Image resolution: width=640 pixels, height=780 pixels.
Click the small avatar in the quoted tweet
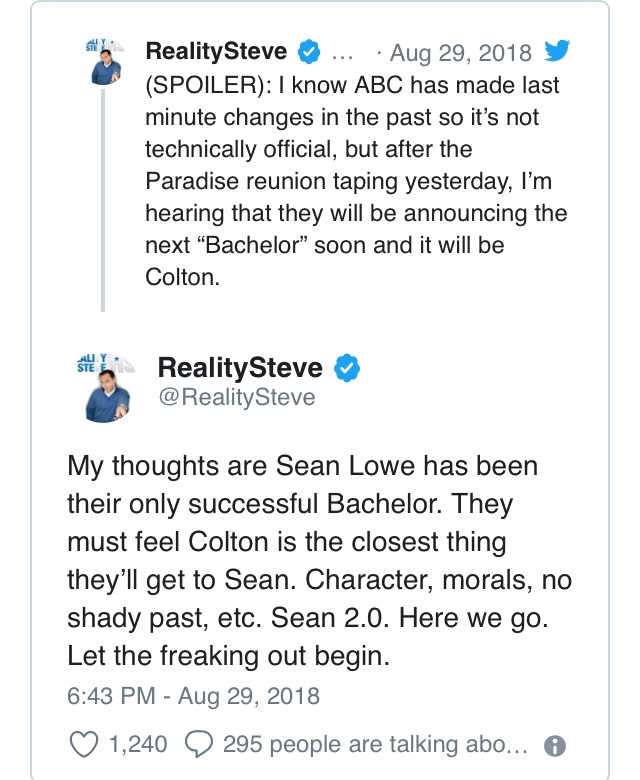[x=104, y=64]
